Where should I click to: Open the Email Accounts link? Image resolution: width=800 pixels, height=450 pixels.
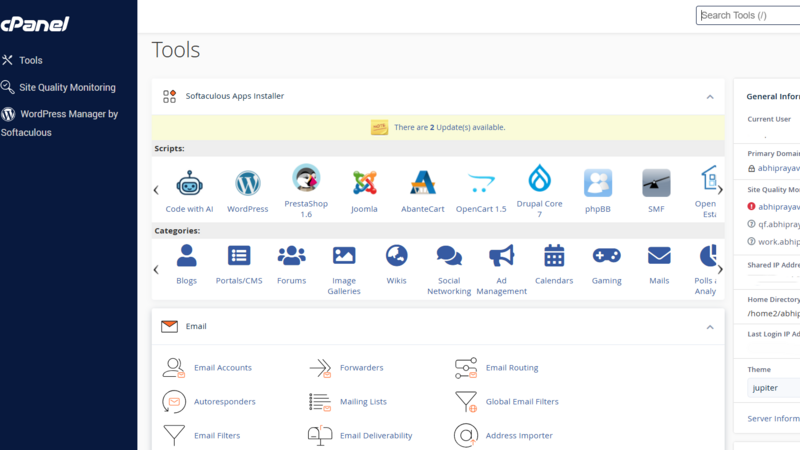pos(222,367)
